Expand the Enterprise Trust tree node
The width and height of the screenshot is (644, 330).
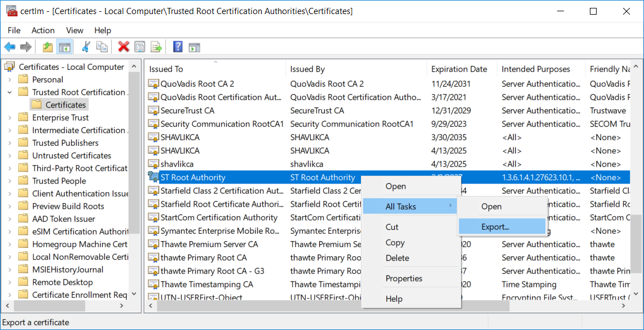click(x=10, y=118)
